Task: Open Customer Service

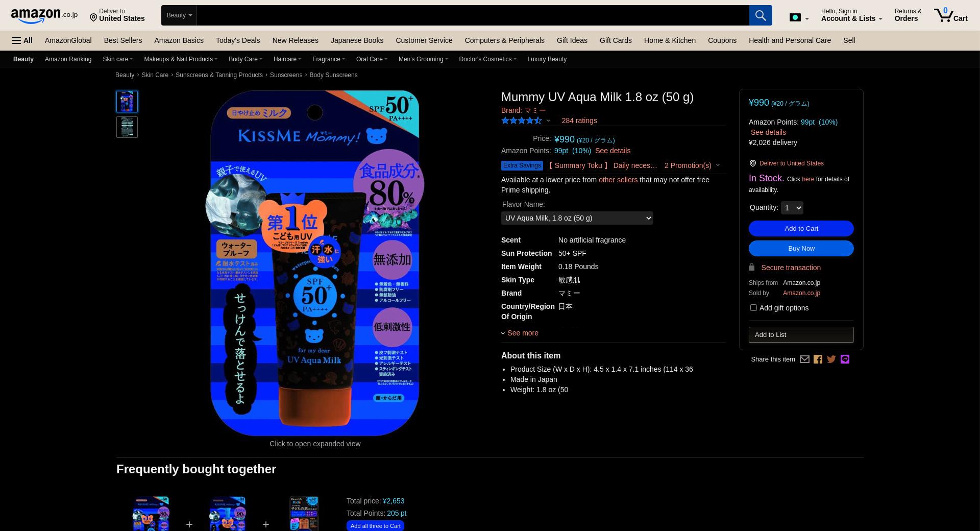Action: click(424, 40)
